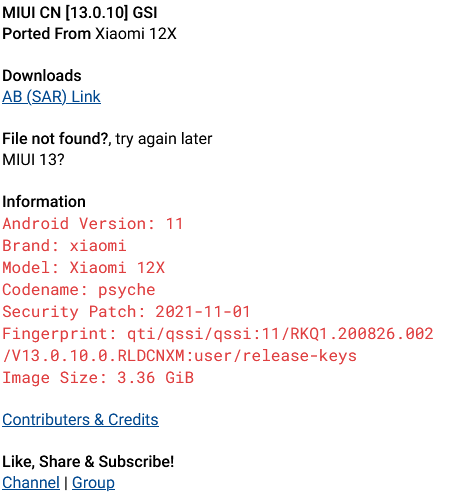The image size is (454, 497).
Task: Click the MIUI CN [13.0.10] GSI title
Action: point(80,13)
